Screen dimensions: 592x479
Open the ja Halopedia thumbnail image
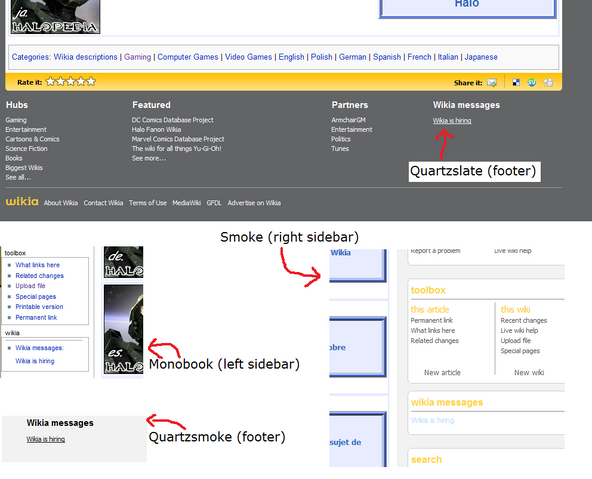pyautogui.click(x=56, y=17)
